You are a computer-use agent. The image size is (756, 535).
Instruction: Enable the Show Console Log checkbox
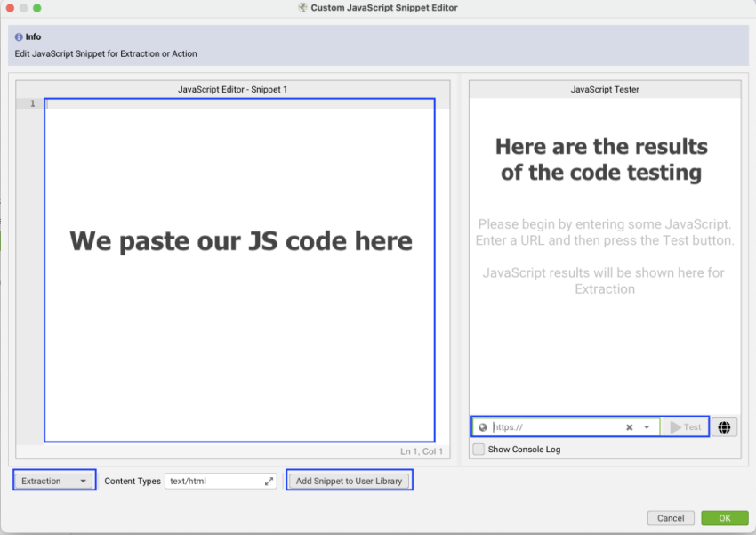479,450
